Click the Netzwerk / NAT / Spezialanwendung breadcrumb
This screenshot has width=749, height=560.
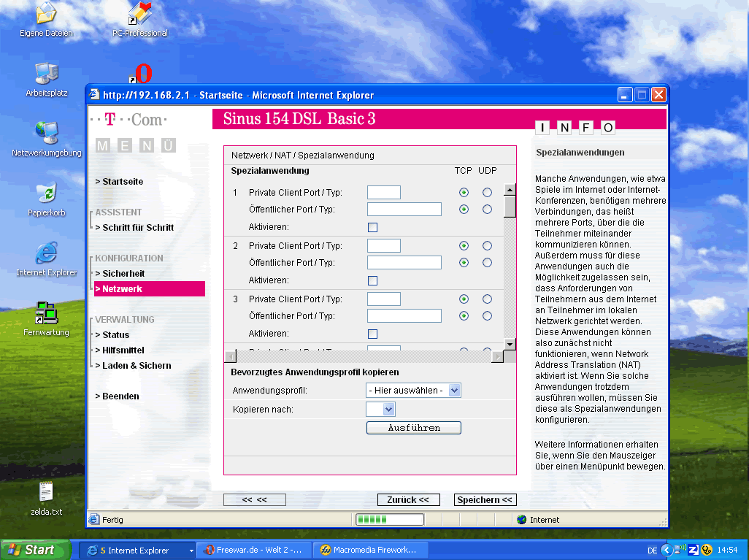pos(303,156)
